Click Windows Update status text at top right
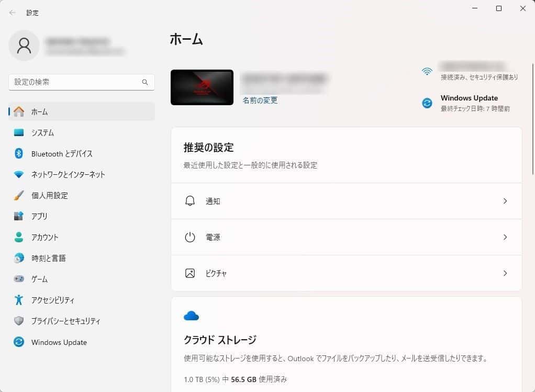Screen dimensions: 535x392 coord(469,98)
